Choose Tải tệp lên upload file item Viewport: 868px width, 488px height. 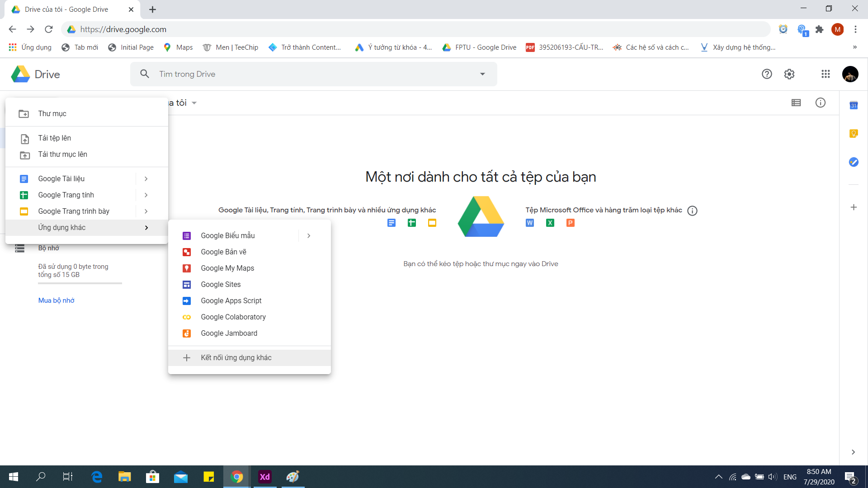pos(87,138)
